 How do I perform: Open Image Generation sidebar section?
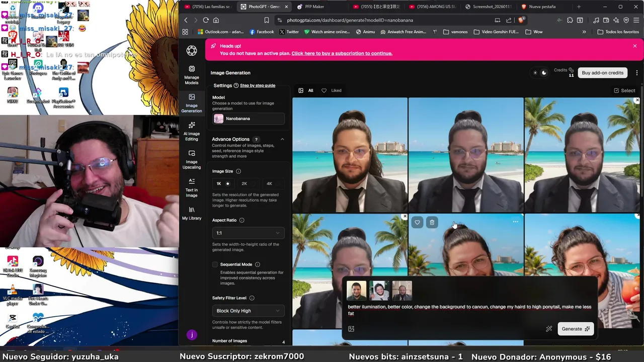click(x=191, y=103)
